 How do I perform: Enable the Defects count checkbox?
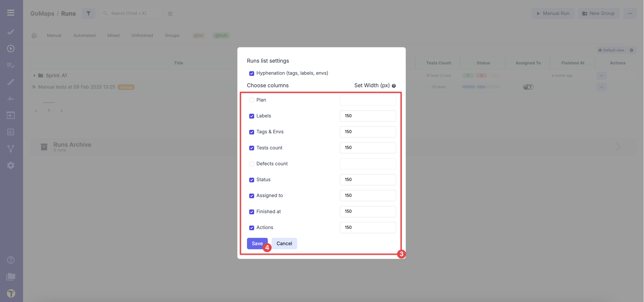[x=251, y=164]
